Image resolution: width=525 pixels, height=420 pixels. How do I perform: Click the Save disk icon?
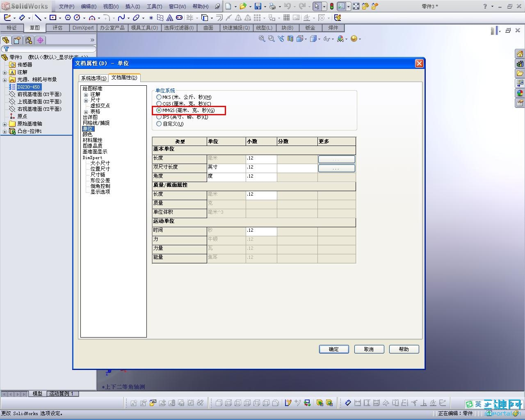point(258,6)
